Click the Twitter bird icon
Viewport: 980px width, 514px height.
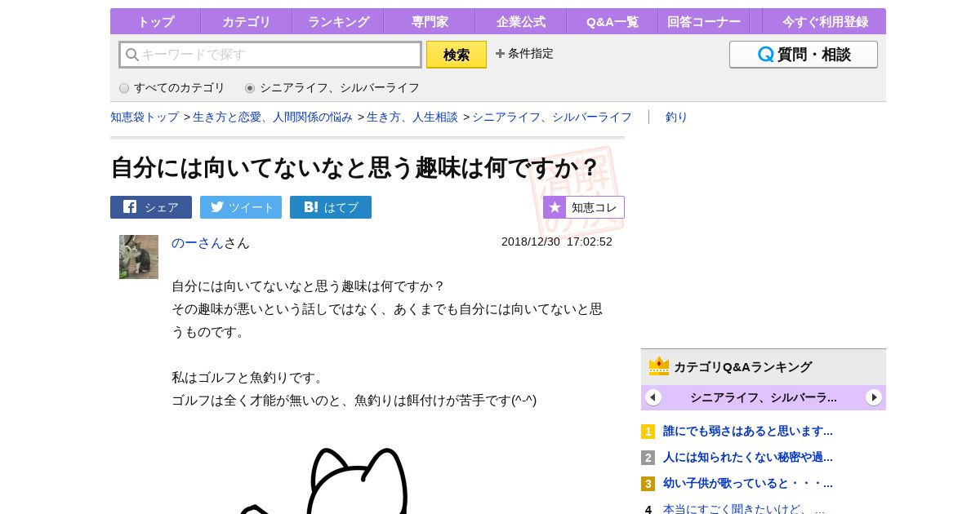[x=216, y=206]
